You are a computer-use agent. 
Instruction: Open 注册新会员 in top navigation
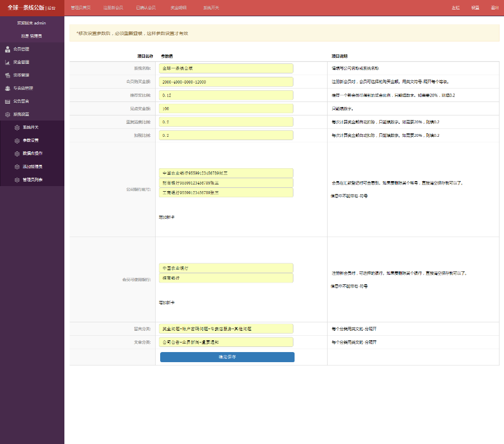pos(113,8)
